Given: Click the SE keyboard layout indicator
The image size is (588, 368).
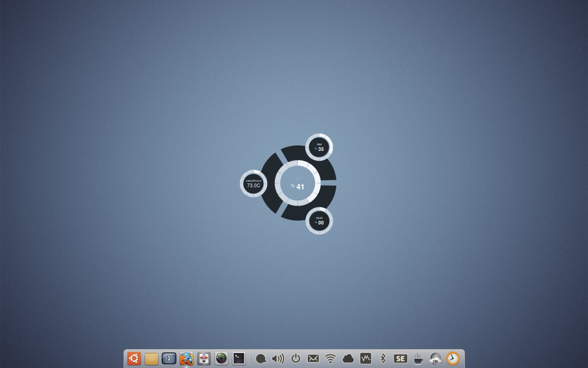Looking at the screenshot, I should tap(401, 358).
